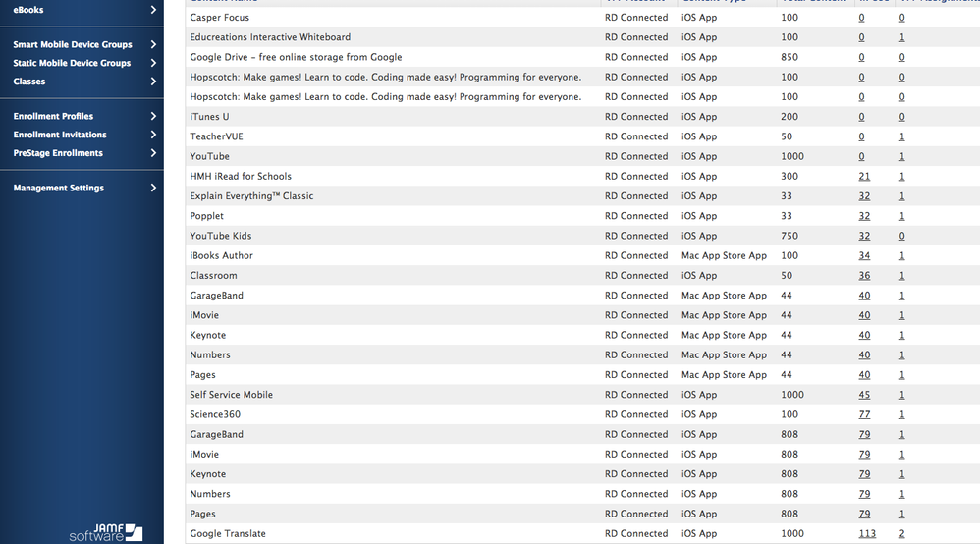Select Management Settings in the sidebar
Viewport: 980px width, 544px height.
click(59, 188)
